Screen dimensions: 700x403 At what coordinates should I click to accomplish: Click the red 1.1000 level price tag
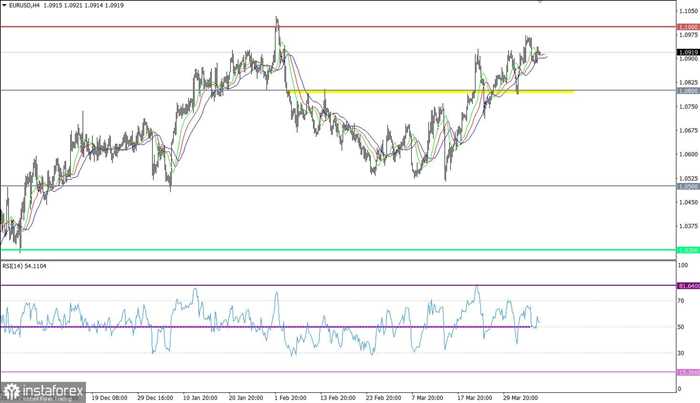688,27
